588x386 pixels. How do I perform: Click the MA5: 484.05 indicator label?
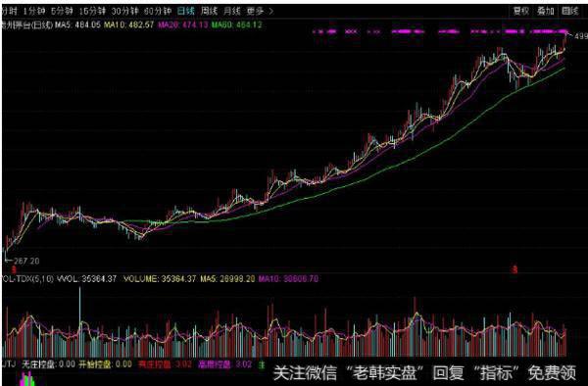78,25
